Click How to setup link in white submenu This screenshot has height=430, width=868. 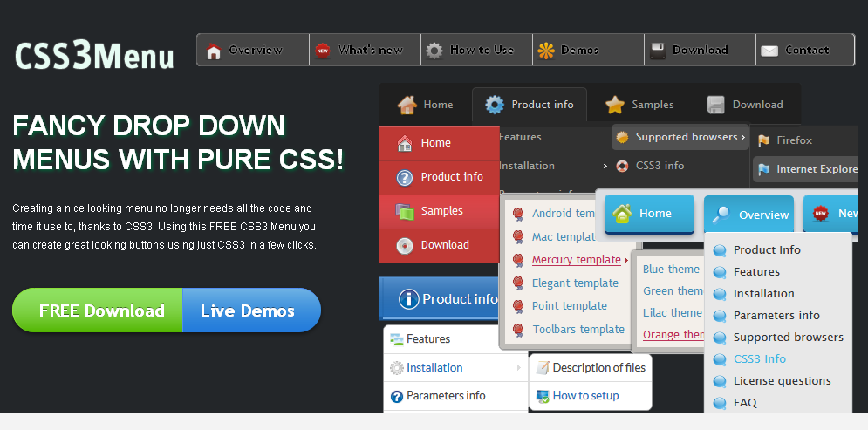click(x=585, y=396)
